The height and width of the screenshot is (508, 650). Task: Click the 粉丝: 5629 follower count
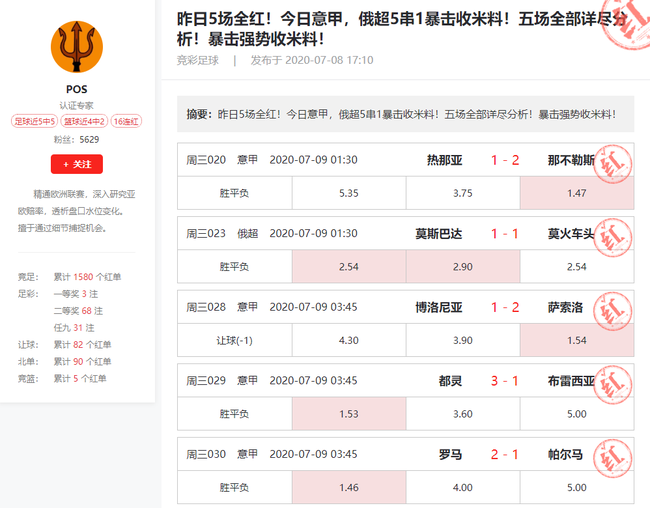77,140
